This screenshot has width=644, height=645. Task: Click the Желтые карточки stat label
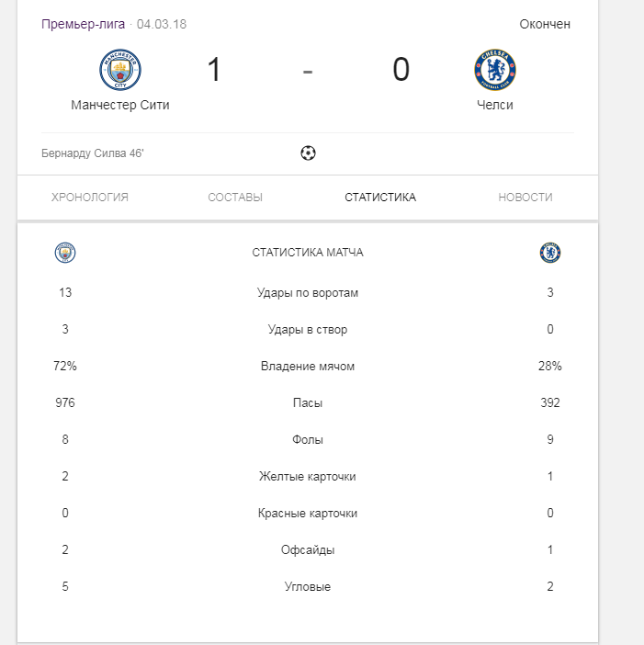click(308, 477)
